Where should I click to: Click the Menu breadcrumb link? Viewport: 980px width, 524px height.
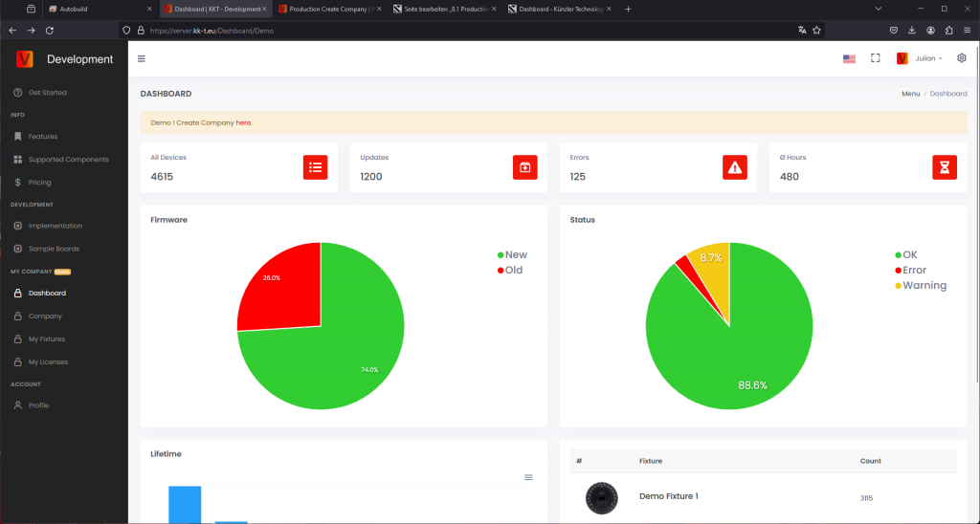(911, 94)
